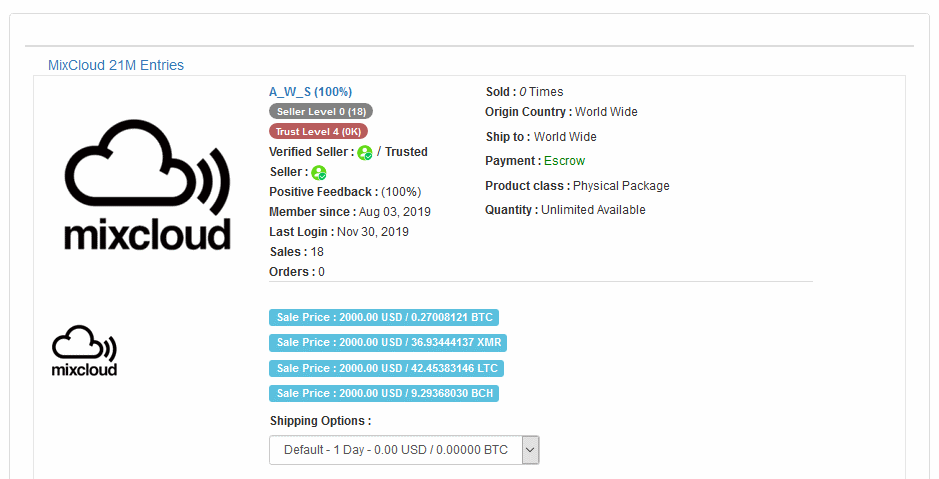Click the Seller Level 0 (18) badge
The image size is (939, 479).
pyautogui.click(x=320, y=111)
